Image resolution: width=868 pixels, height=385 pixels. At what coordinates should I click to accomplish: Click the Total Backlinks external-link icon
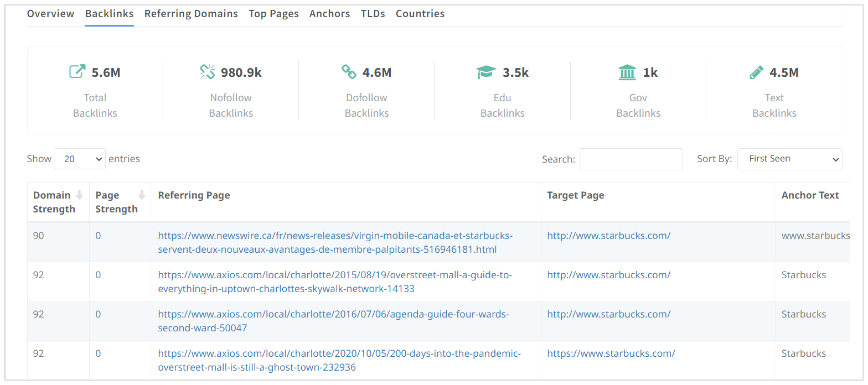(x=77, y=72)
